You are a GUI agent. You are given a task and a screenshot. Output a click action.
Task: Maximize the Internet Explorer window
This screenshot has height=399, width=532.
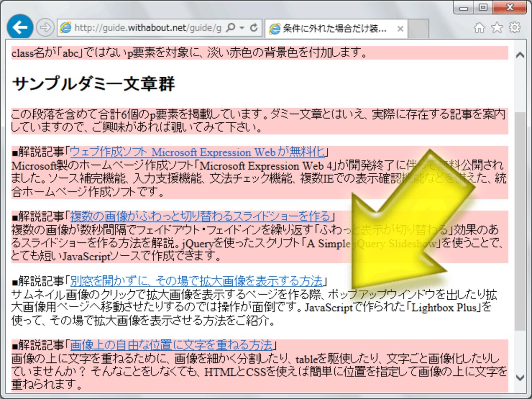click(x=483, y=8)
